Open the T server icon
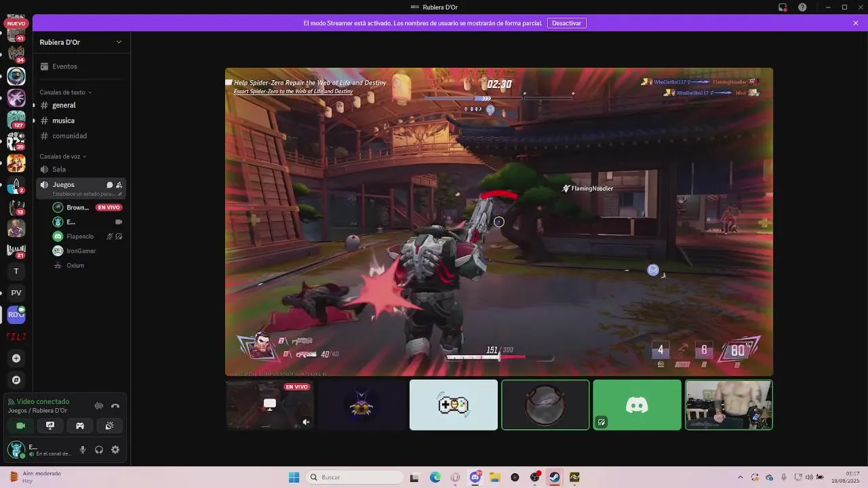The width and height of the screenshot is (868, 488). [16, 271]
